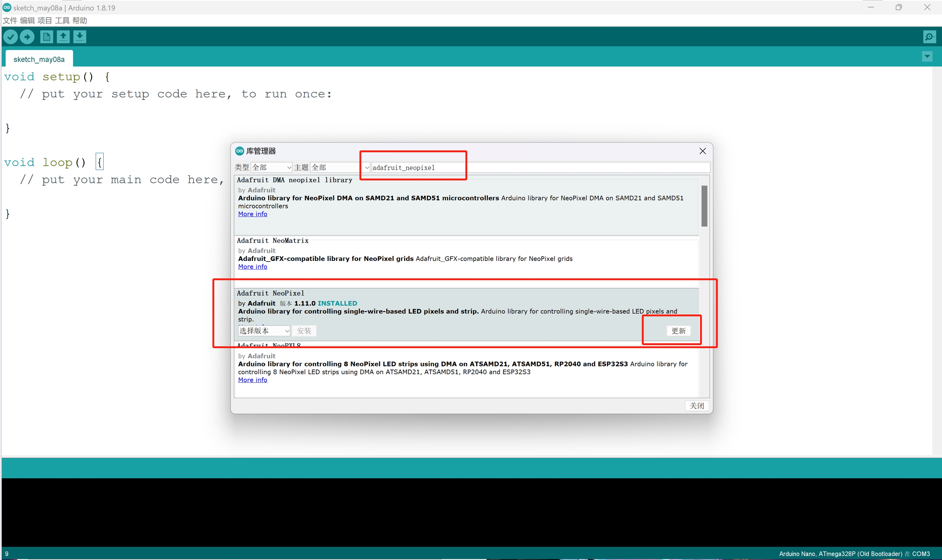Open More info for Adafruit NeoMatrix
The image size is (942, 560).
click(253, 267)
